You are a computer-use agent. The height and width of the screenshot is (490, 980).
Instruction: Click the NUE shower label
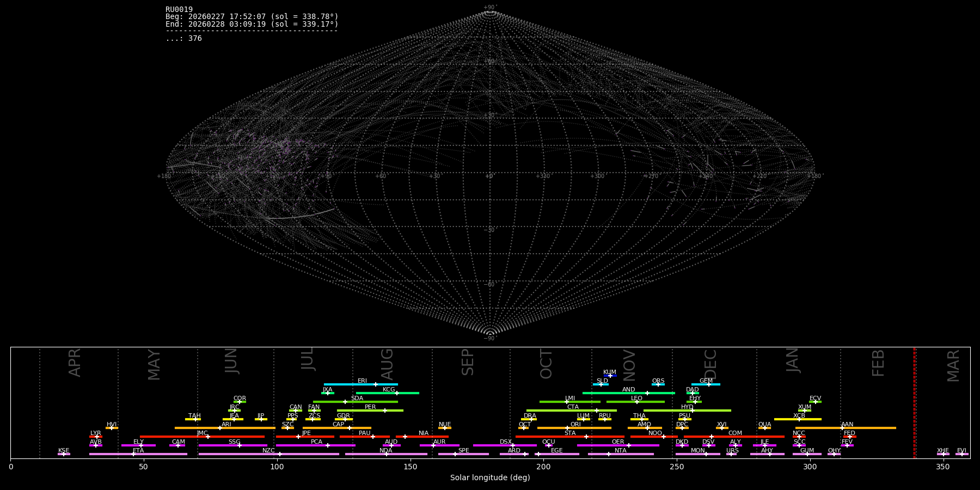(445, 425)
